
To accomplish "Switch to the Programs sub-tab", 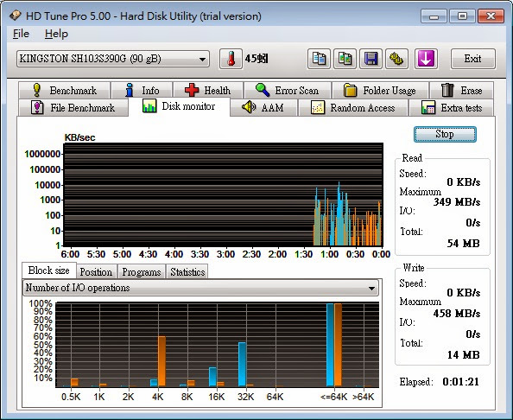I will pyautogui.click(x=142, y=271).
